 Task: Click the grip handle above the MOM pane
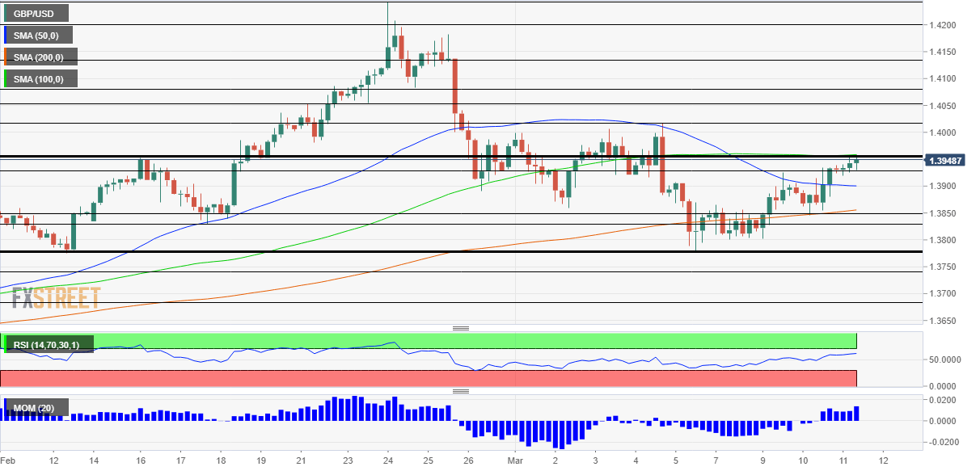(x=461, y=391)
